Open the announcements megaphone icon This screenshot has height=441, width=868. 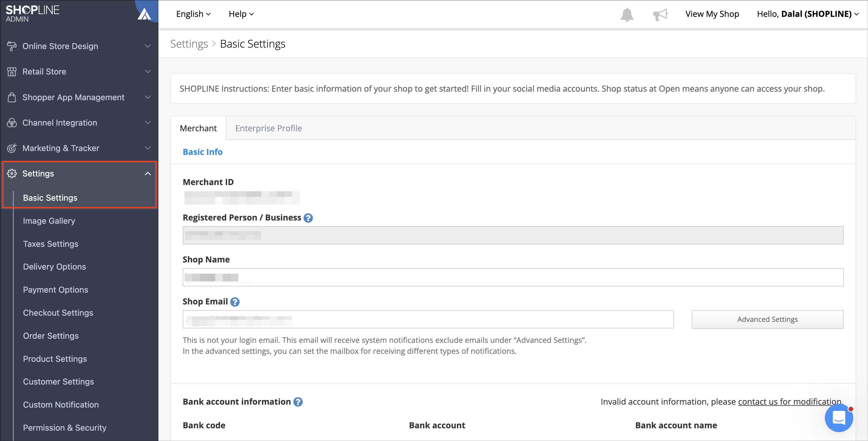660,14
